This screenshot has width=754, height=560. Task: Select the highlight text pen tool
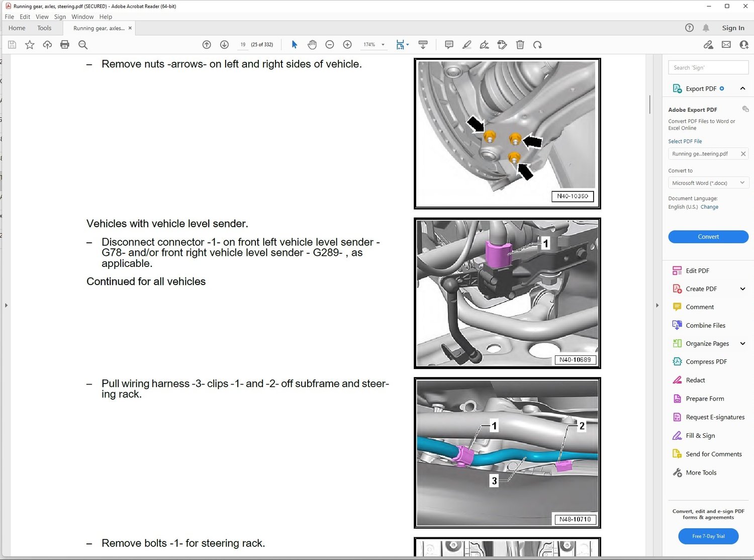pos(467,45)
